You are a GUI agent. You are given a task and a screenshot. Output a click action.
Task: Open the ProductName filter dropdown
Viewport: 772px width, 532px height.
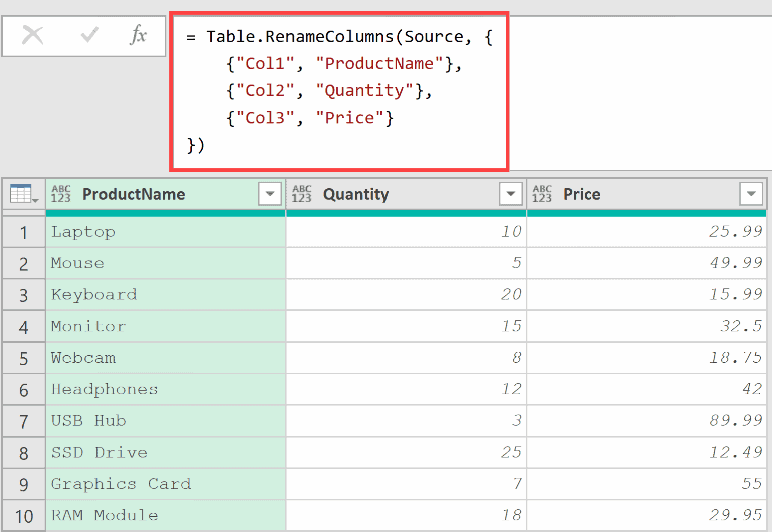click(x=270, y=194)
